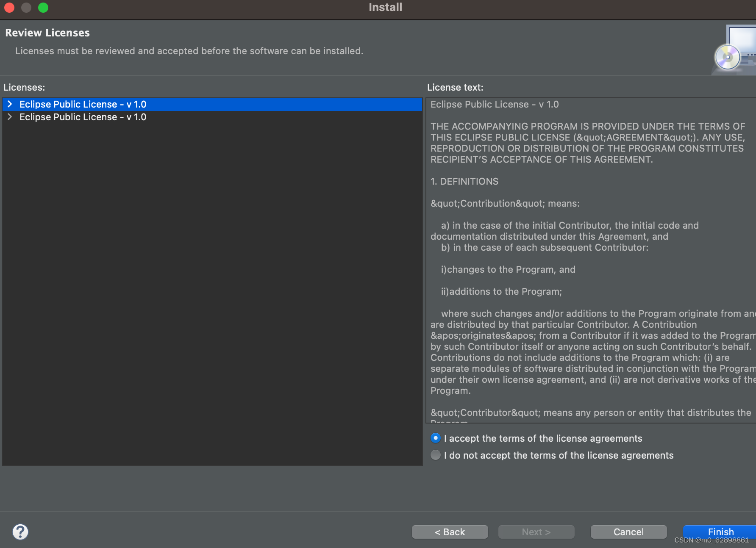The width and height of the screenshot is (756, 548).
Task: Expand the first Eclipse Public License entry
Action: point(9,104)
